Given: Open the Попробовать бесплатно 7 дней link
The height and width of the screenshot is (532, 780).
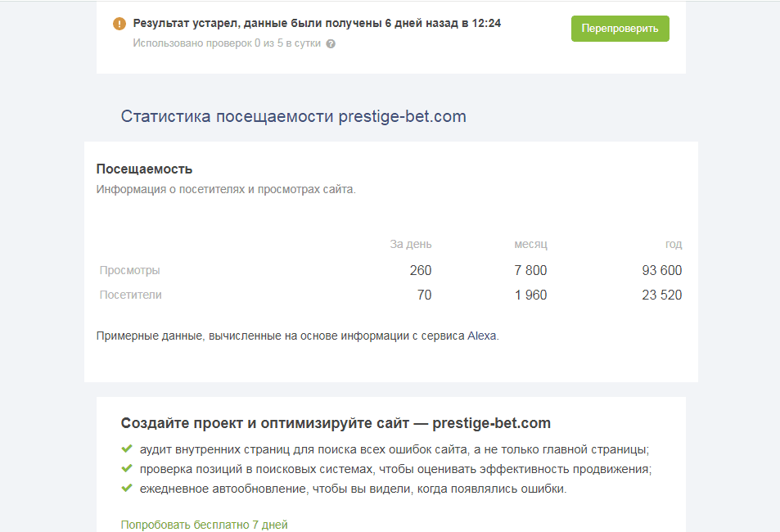Looking at the screenshot, I should [204, 525].
